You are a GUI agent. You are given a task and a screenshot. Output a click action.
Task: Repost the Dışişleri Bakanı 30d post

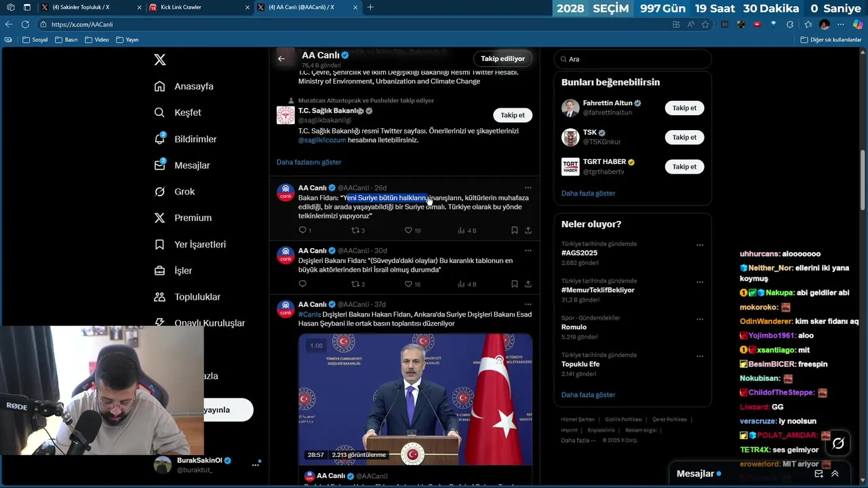click(355, 284)
